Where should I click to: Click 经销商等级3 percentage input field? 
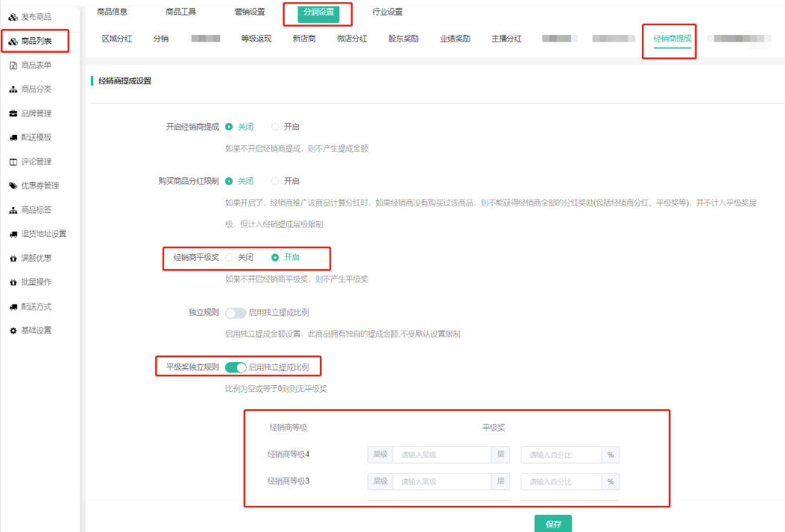pyautogui.click(x=562, y=481)
